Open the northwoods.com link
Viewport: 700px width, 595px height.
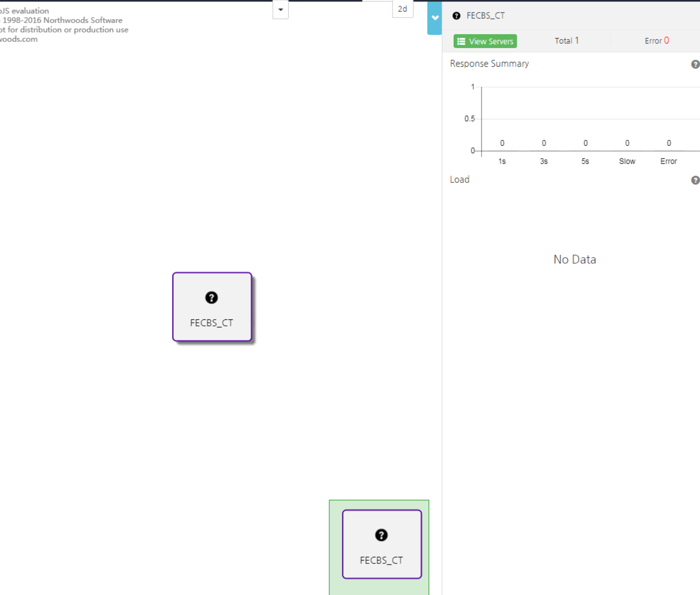click(x=19, y=39)
